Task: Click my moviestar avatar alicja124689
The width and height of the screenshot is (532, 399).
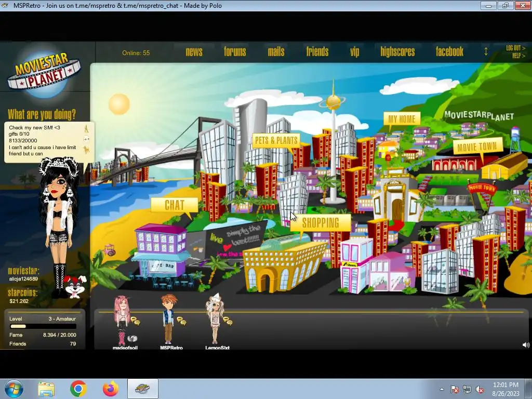Action: coord(58,224)
